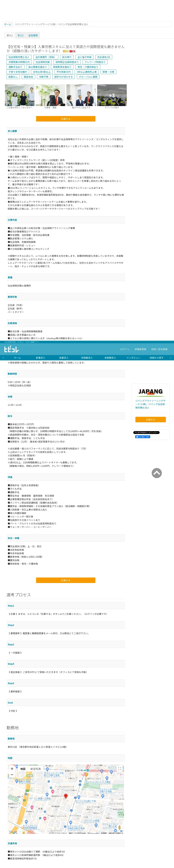Click the 資格取得支援あり tag

pos(62,67)
